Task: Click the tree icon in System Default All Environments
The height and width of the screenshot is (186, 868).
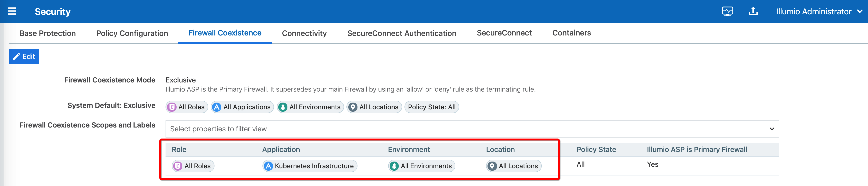Action: point(283,107)
